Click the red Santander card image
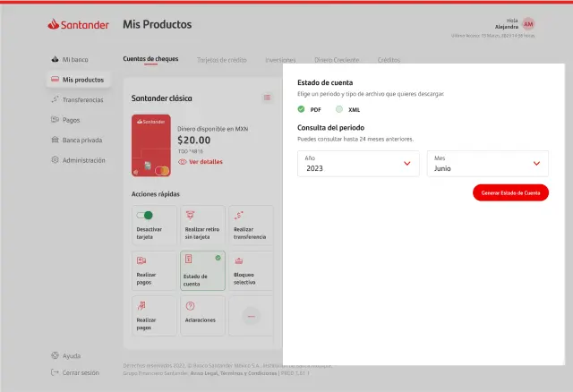Screen dimensions: 573x392 [151, 145]
